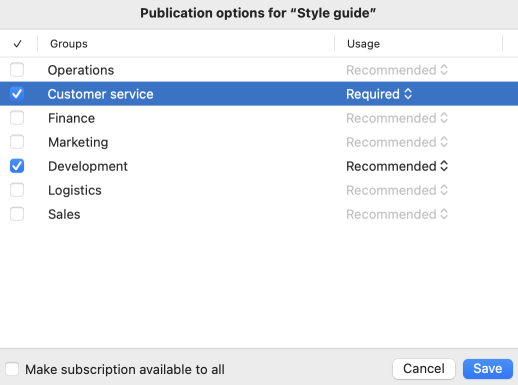This screenshot has height=385, width=518.
Task: Sort by the Groups column header
Action: tap(69, 44)
